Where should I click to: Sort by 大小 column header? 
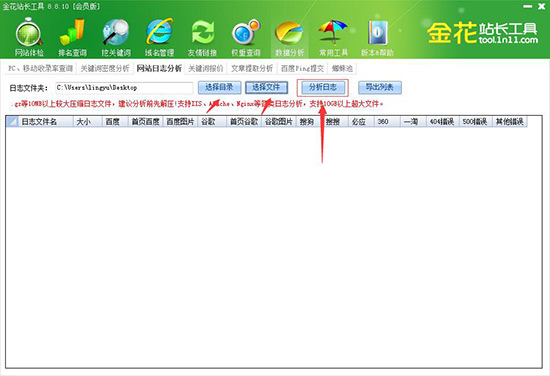[87, 122]
